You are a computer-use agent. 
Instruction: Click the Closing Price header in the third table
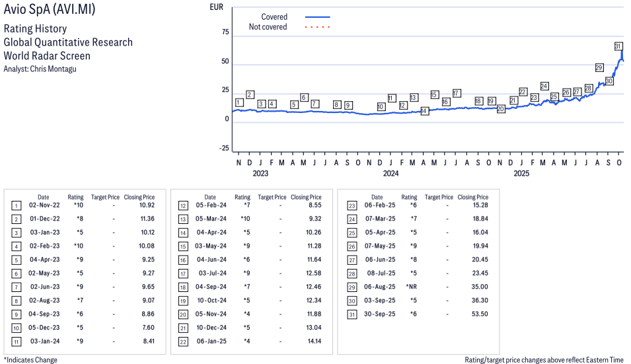[x=472, y=197]
